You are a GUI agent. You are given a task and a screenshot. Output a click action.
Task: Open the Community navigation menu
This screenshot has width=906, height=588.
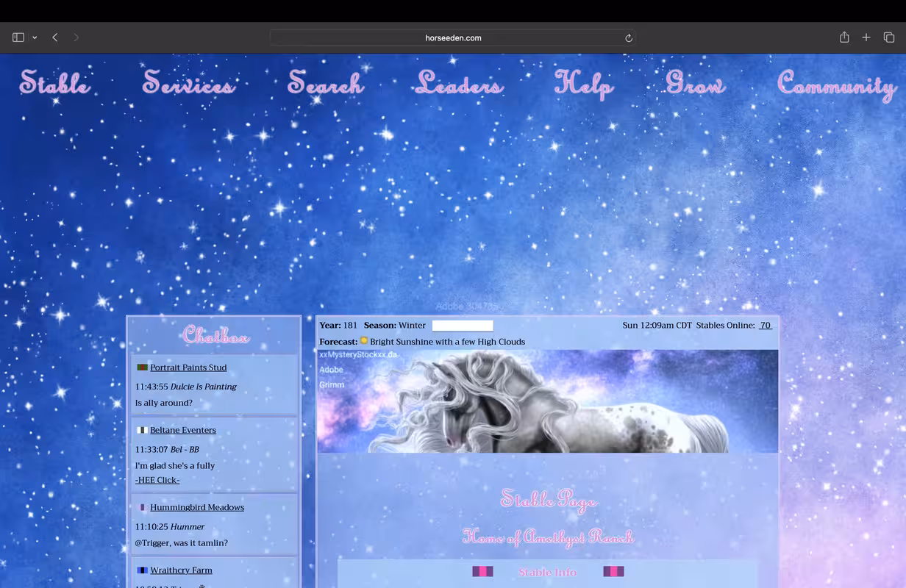[836, 85]
